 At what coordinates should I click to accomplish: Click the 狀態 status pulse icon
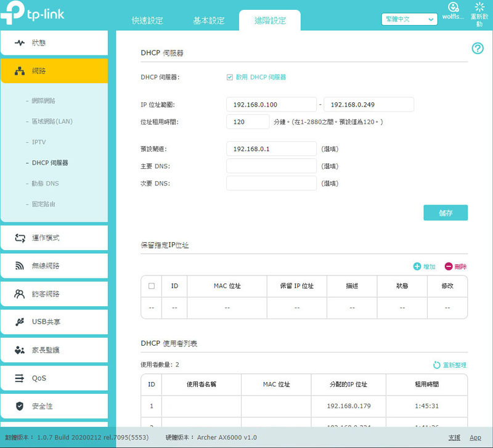[x=20, y=43]
